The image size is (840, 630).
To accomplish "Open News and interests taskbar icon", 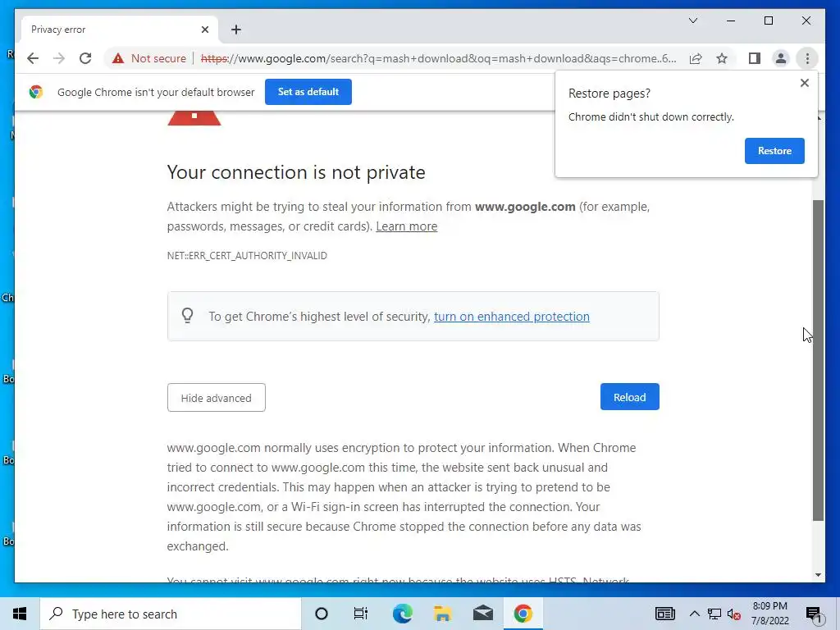I will 664,614.
